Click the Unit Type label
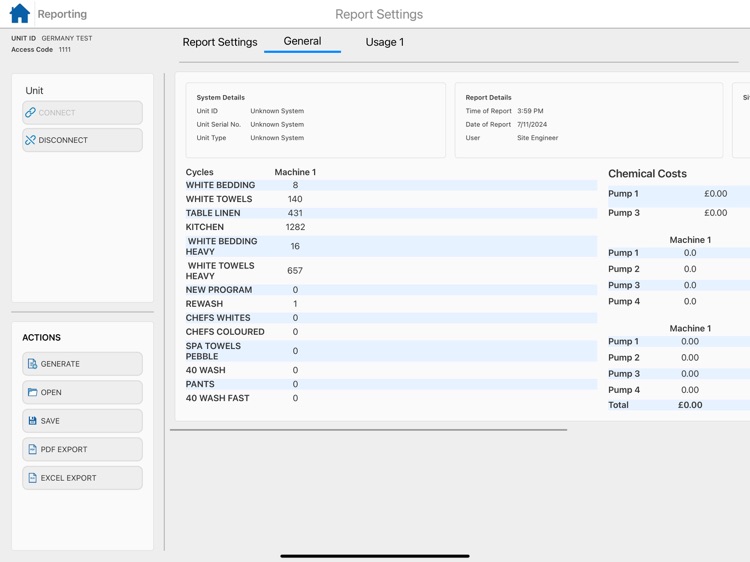Screen dimensions: 750x562 pos(211,138)
